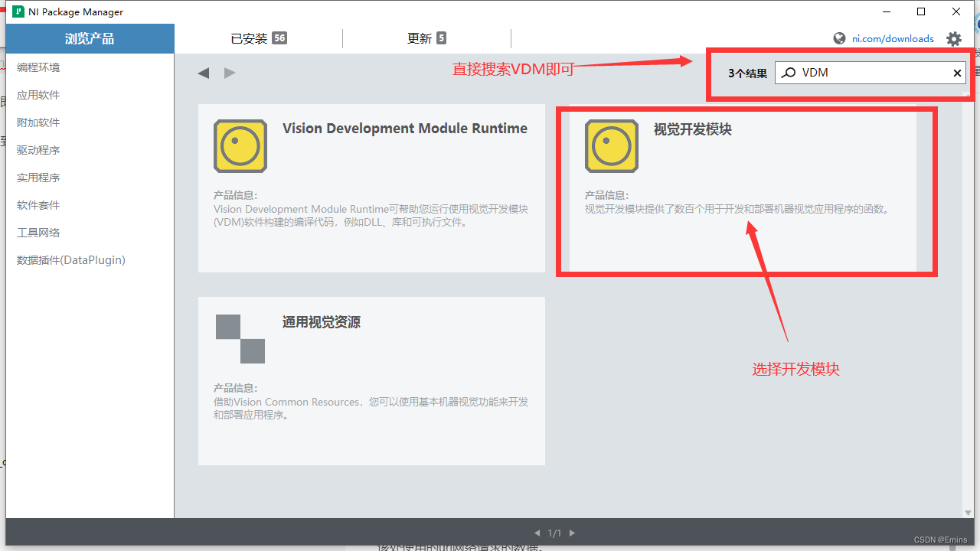Click the search magnifier icon
This screenshot has width=980, height=551.
point(787,72)
